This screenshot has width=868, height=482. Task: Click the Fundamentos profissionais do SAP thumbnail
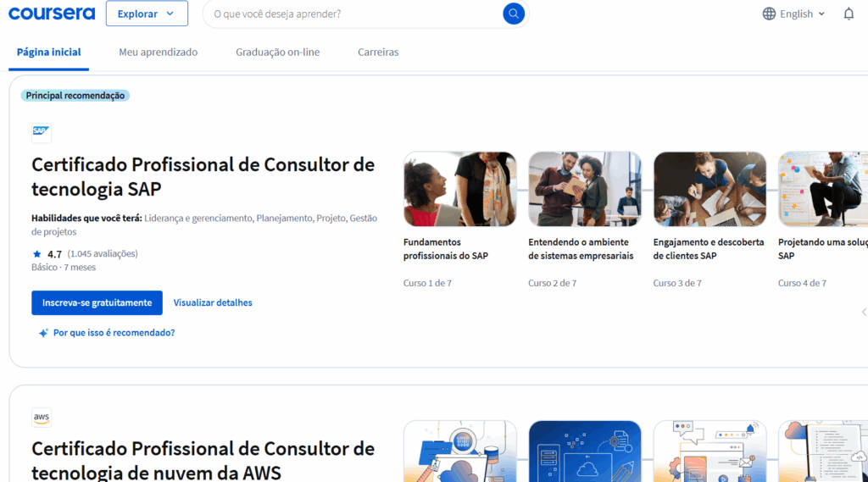point(460,189)
